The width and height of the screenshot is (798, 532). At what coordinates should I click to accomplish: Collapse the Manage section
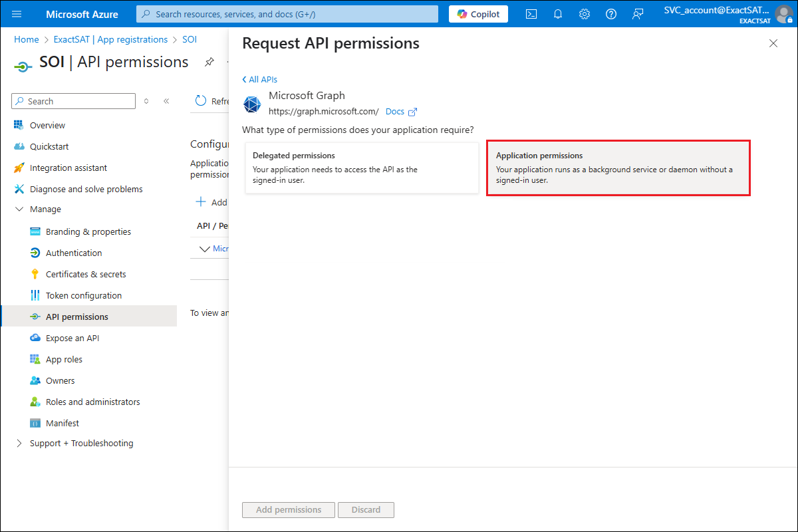[19, 209]
